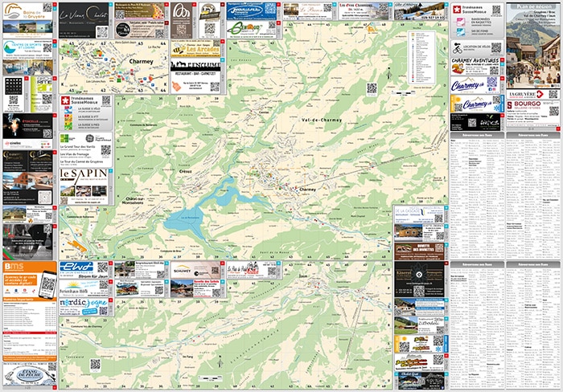Viewport: 563px width, 392px height.
Task: Click the QR code on BOURGO ad
Action: (x=553, y=111)
